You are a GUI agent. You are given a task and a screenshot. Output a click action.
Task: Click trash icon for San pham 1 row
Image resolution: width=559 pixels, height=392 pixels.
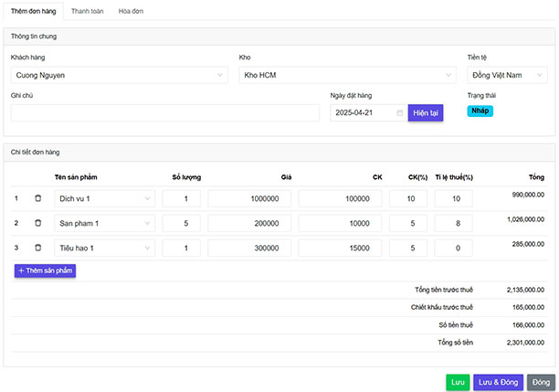[x=38, y=223]
